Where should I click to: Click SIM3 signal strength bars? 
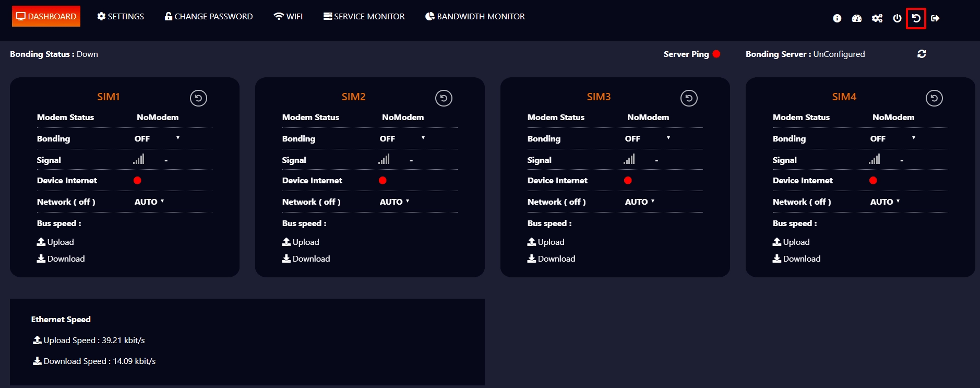click(629, 159)
